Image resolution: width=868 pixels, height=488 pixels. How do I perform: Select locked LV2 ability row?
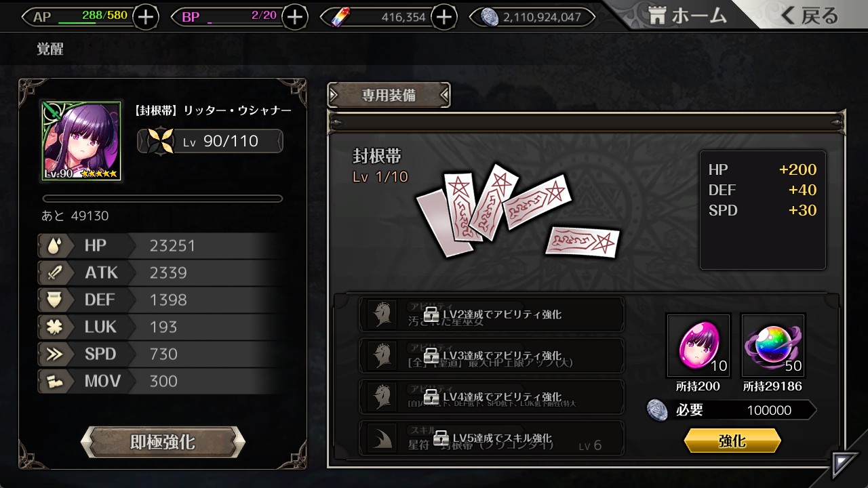492,314
